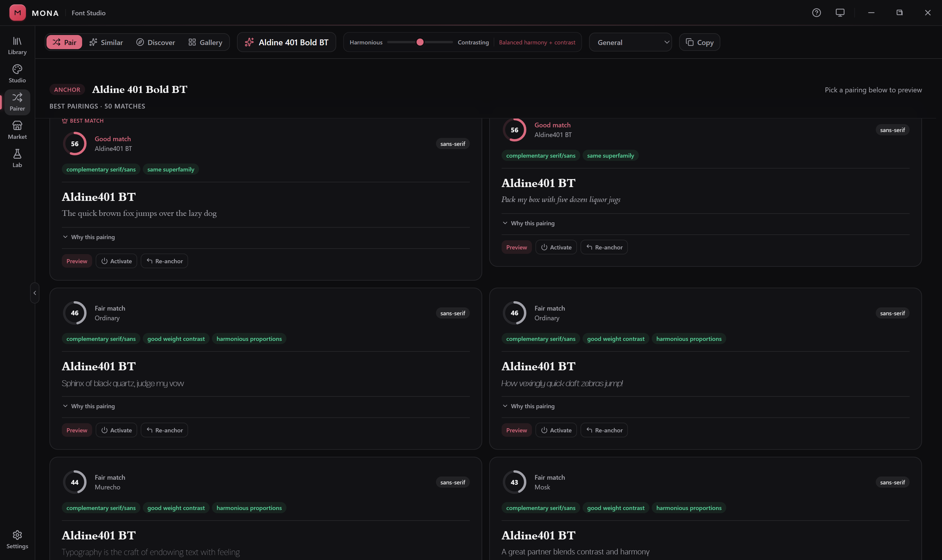
Task: Expand Why this pairing under 'Pack my box' sample
Action: pos(529,223)
